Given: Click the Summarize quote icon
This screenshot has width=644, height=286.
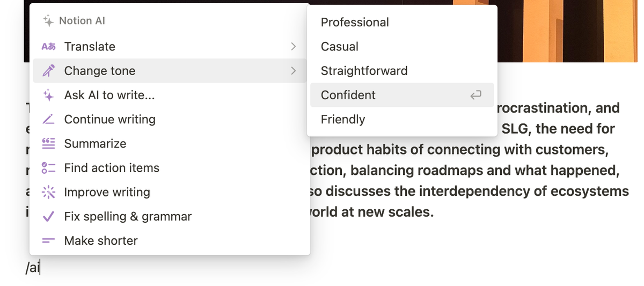Looking at the screenshot, I should click(x=48, y=144).
